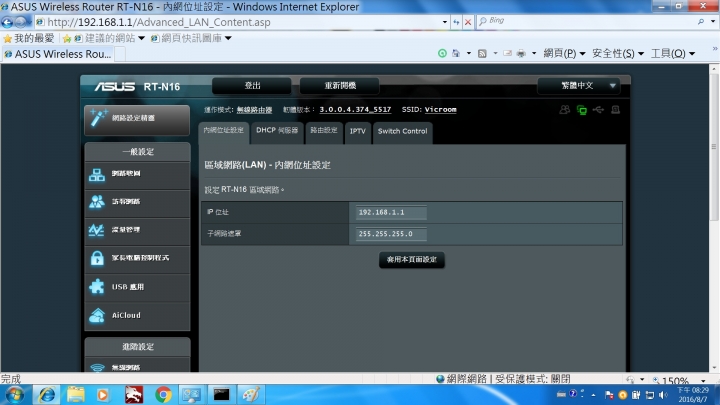Expand the Print button dropdown arrow
Viewport: 720px width, 405px height.
[534, 53]
